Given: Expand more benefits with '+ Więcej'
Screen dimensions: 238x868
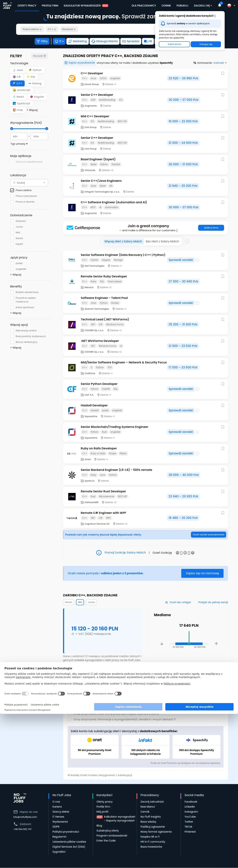Looking at the screenshot, I should pos(16,313).
